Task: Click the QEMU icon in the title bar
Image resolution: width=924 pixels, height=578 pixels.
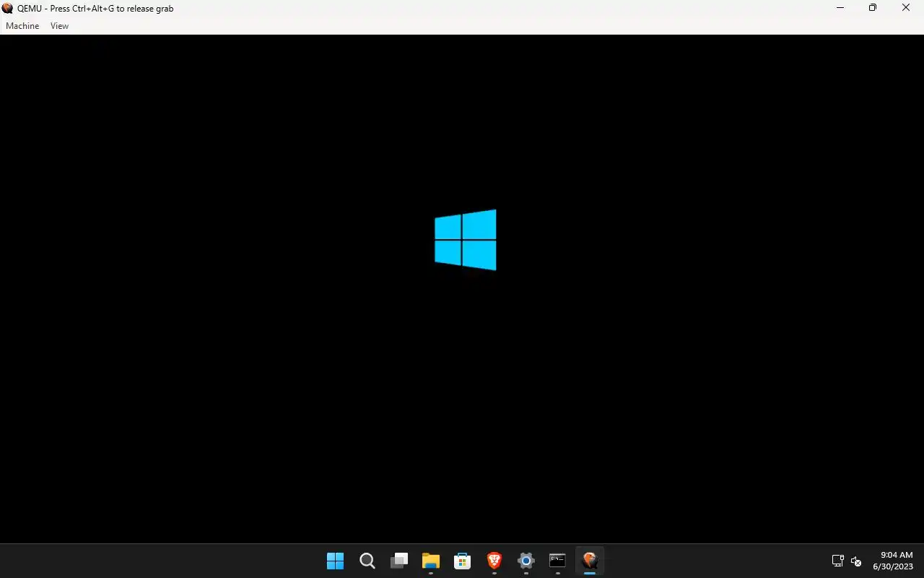Action: (7, 9)
